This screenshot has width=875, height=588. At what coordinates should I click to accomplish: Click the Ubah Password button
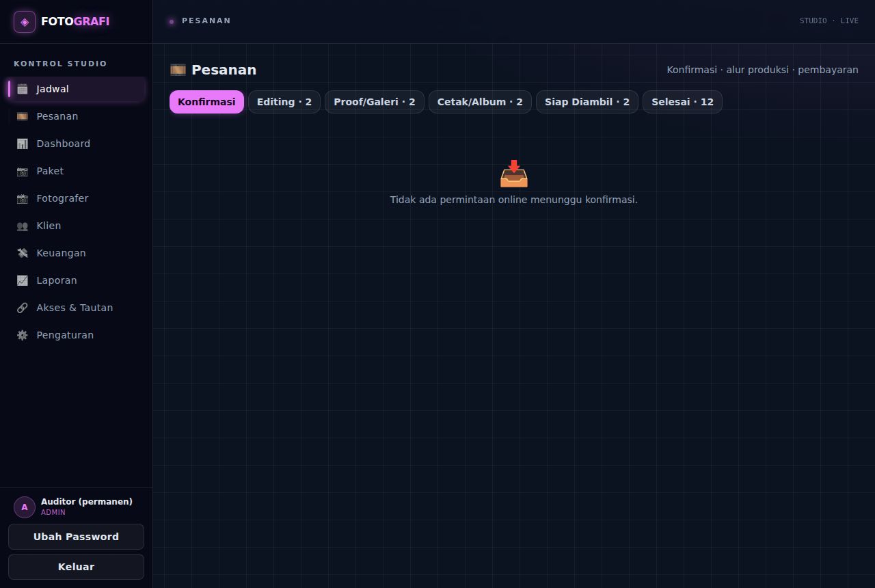point(76,537)
